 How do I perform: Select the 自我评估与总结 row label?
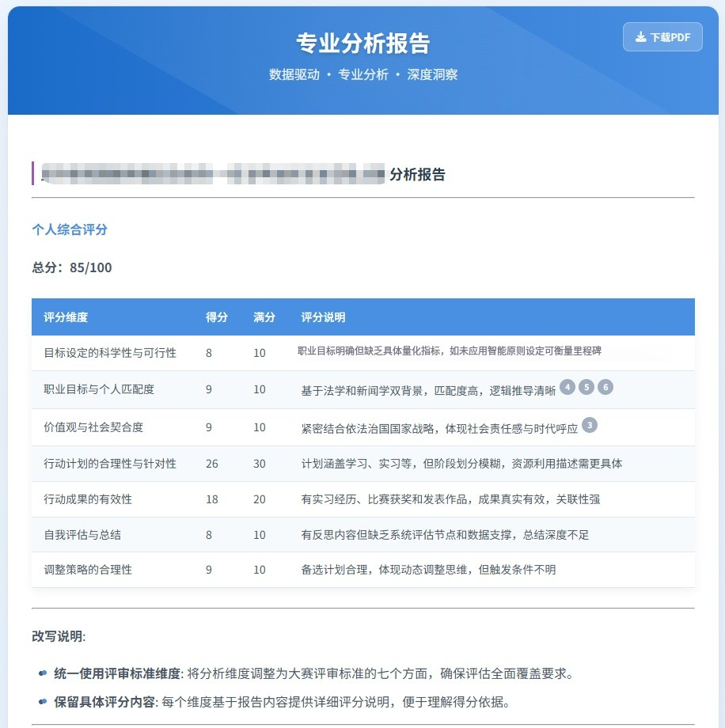82,535
